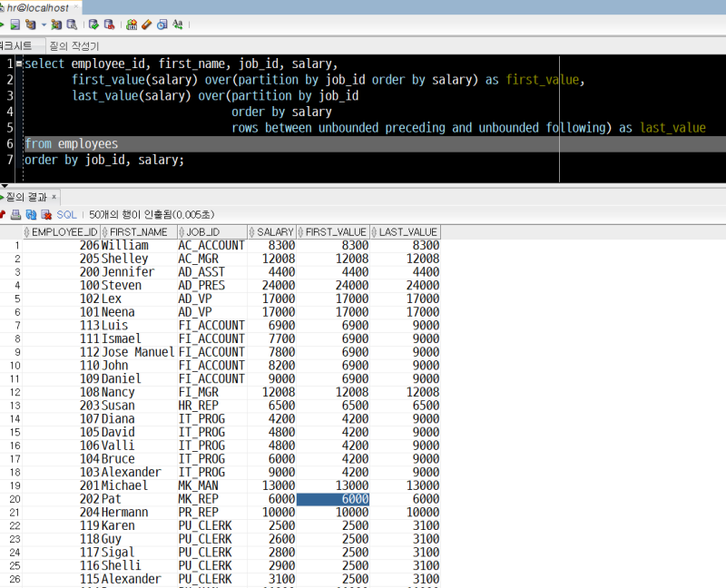Run the SQL statement with the green run icon
The width and height of the screenshot is (726, 588).
click(4, 26)
